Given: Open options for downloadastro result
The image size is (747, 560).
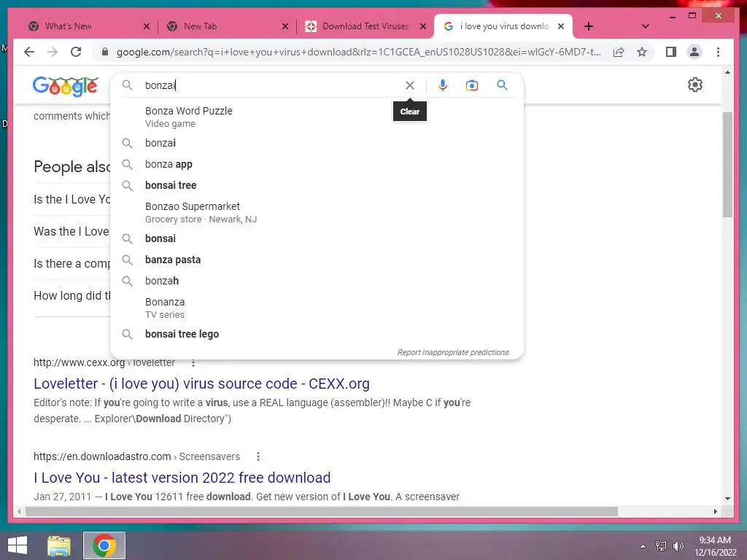Looking at the screenshot, I should click(x=258, y=456).
